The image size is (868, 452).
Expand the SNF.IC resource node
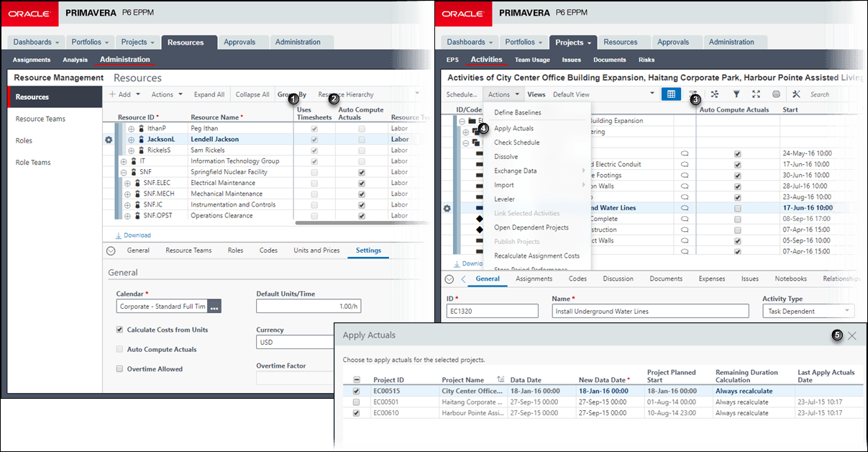click(129, 205)
